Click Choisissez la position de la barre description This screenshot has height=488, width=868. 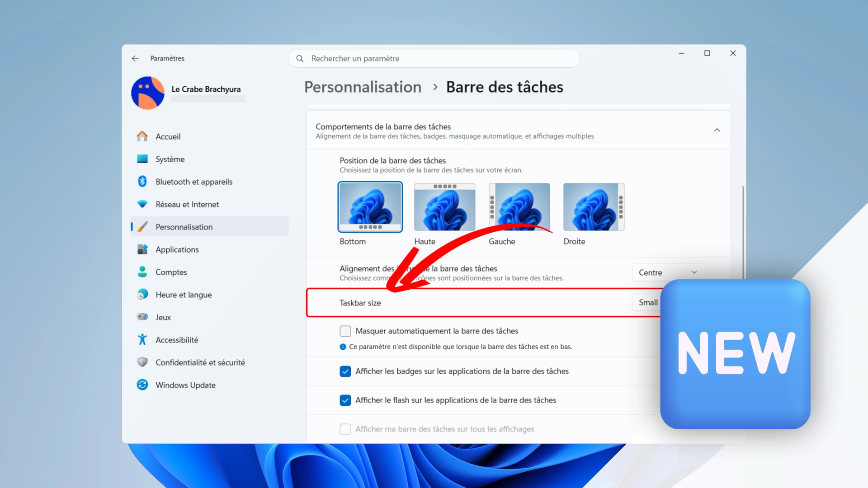(431, 170)
